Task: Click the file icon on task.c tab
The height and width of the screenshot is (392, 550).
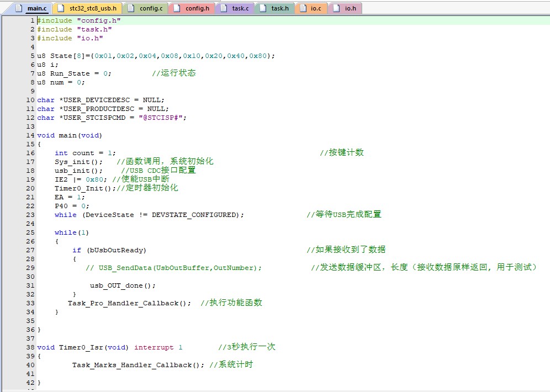Action: click(x=224, y=8)
